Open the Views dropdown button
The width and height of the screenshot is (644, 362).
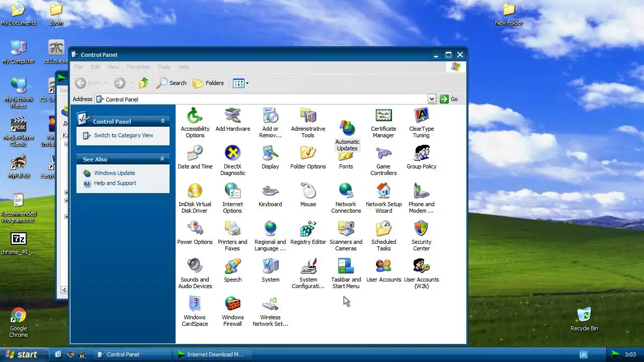(x=240, y=83)
